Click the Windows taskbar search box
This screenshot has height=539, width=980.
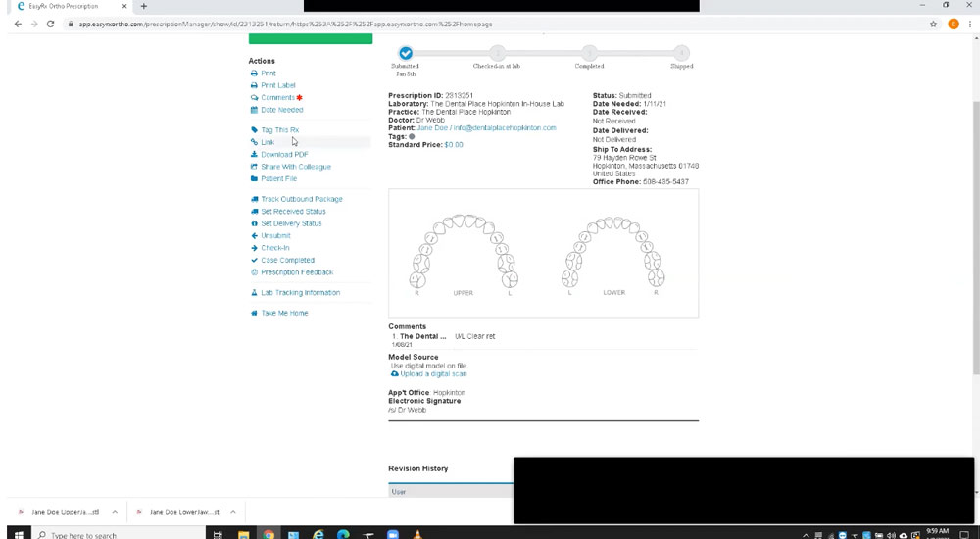pyautogui.click(x=118, y=535)
